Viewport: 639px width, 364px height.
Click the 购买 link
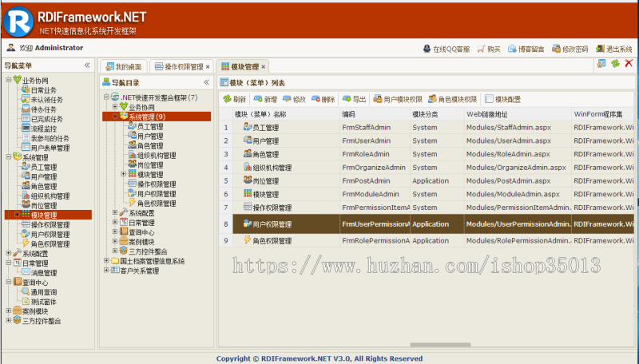point(489,49)
